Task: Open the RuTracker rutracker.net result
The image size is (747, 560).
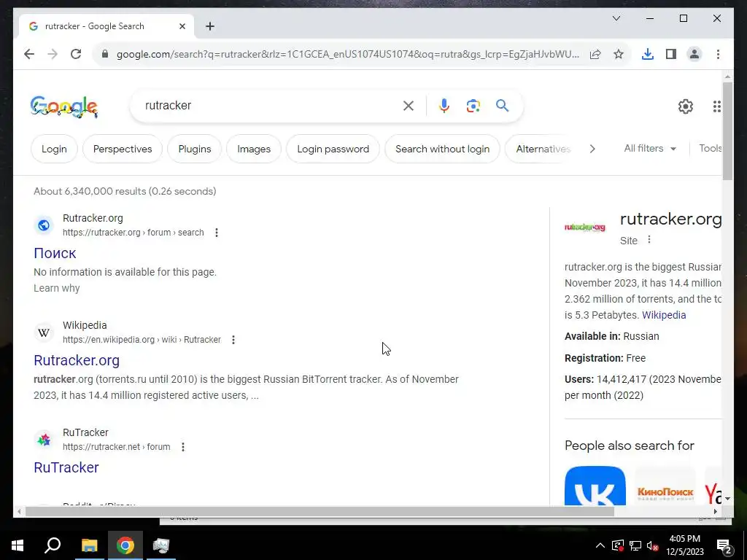Action: [x=66, y=467]
